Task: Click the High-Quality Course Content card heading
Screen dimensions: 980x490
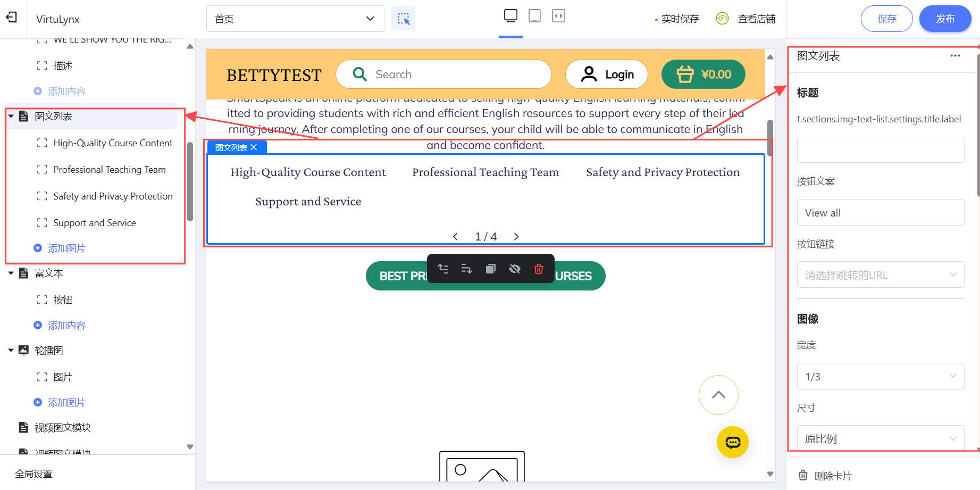Action: (308, 172)
